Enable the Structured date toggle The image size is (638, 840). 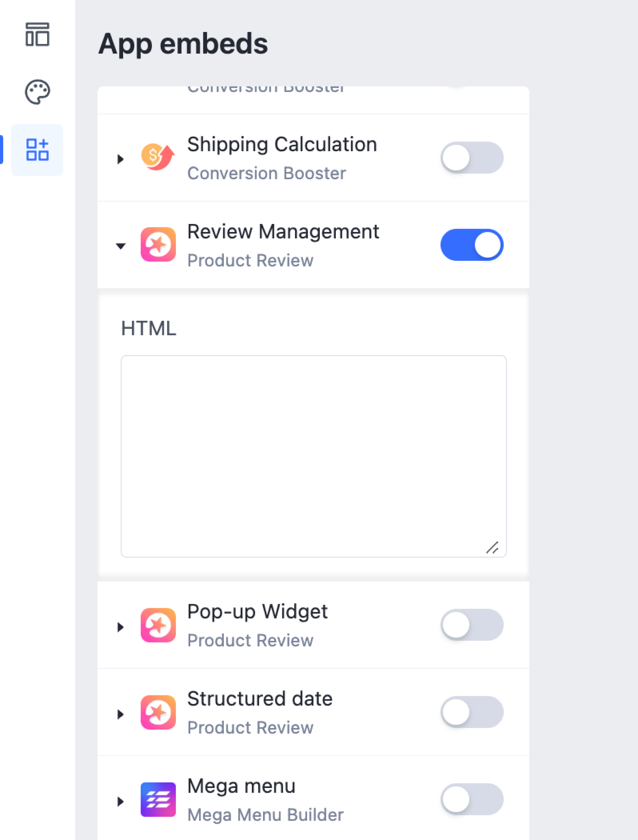472,712
